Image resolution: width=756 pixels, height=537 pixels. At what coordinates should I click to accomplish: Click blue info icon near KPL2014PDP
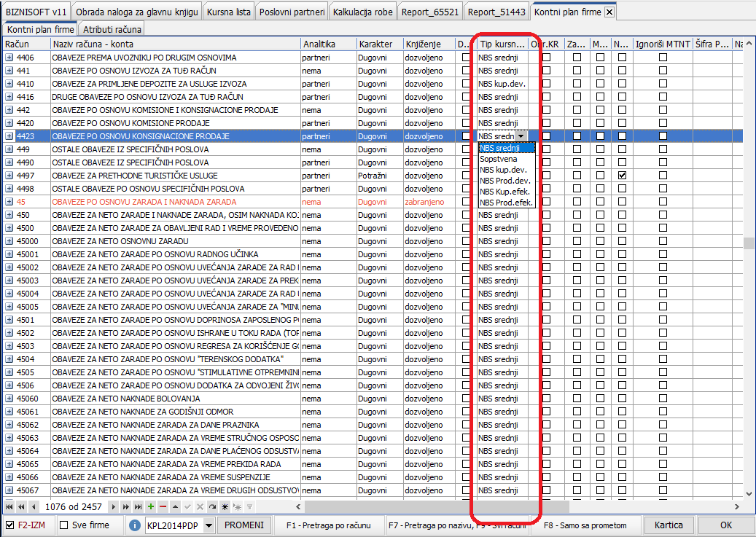point(135,525)
